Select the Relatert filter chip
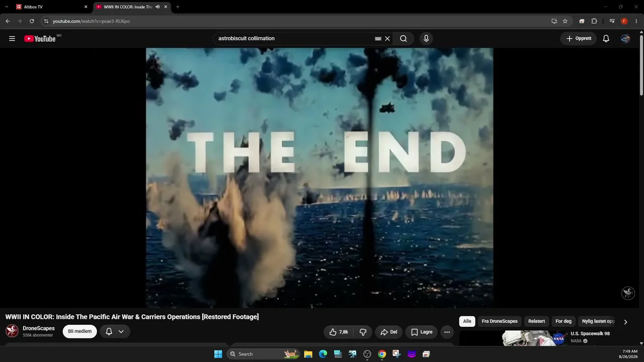Image resolution: width=644 pixels, height=362 pixels. pyautogui.click(x=536, y=321)
